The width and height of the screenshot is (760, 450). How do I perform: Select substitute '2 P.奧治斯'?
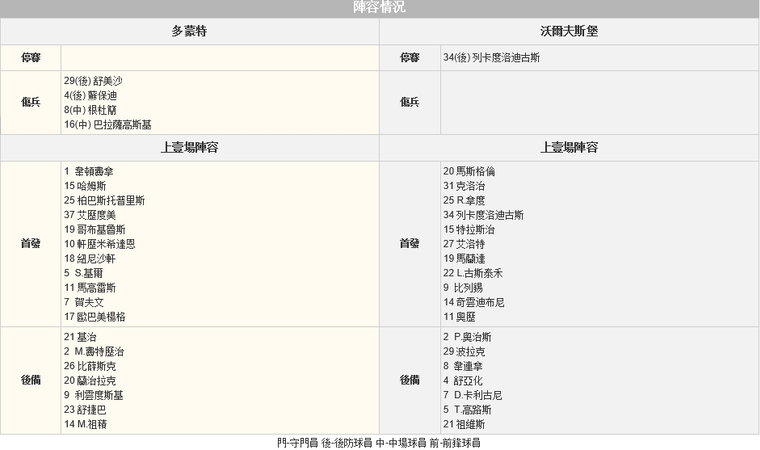(x=467, y=337)
